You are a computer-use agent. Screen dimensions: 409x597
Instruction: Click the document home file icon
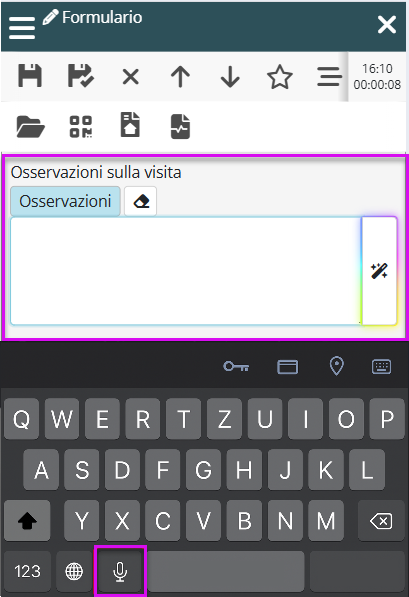[x=130, y=125]
